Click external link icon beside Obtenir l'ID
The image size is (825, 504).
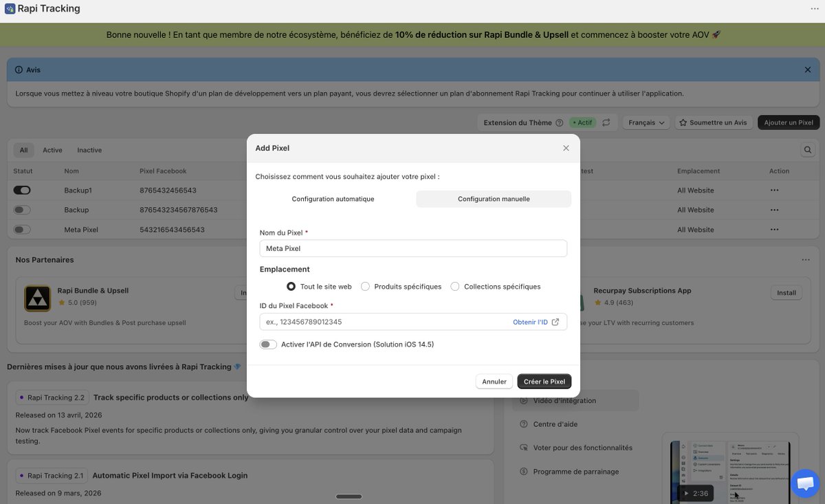[555, 322]
